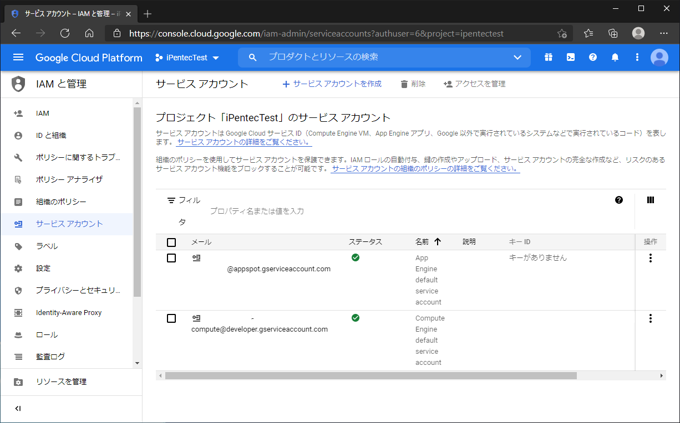
Task: Click the filter help question mark icon
Action: [x=619, y=200]
